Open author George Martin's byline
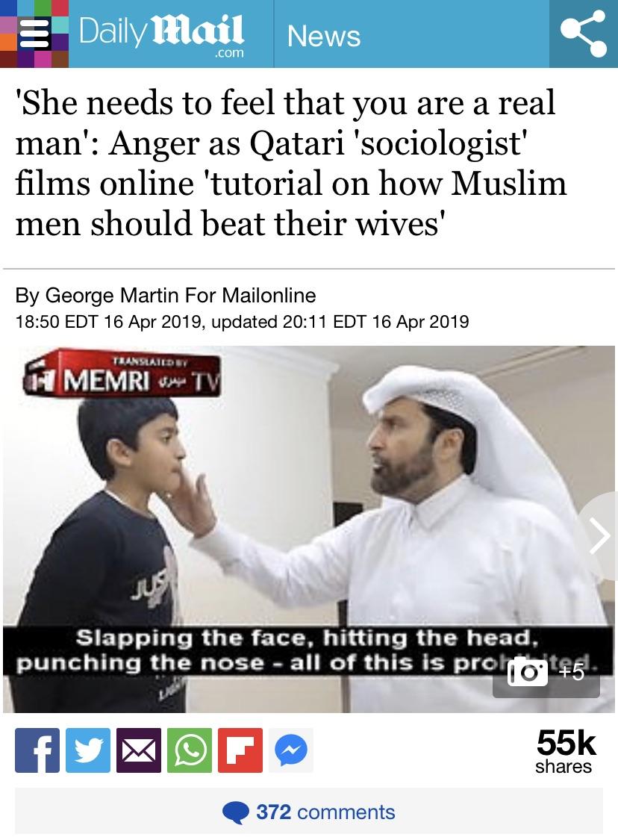 (x=166, y=295)
